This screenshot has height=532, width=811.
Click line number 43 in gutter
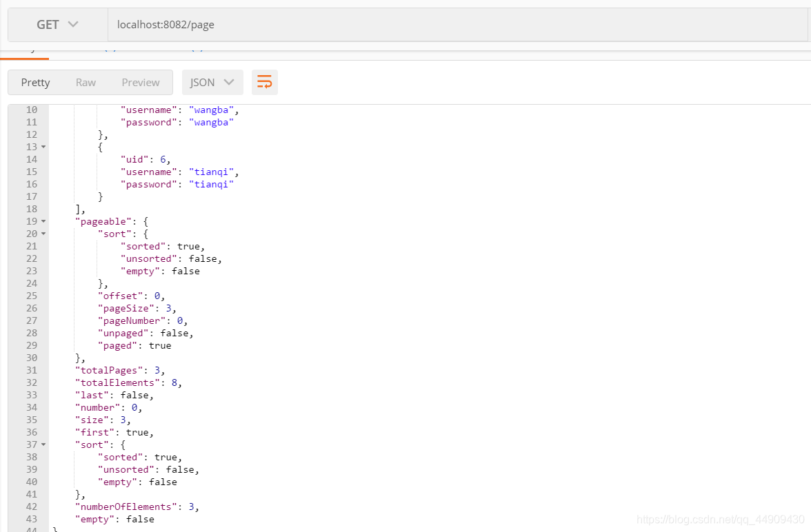32,519
